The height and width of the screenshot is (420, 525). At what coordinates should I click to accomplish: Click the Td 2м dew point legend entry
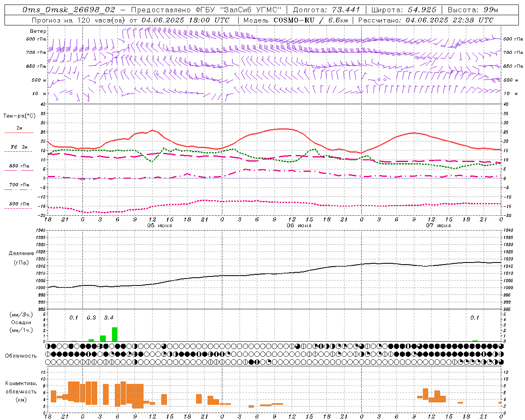tap(19, 147)
